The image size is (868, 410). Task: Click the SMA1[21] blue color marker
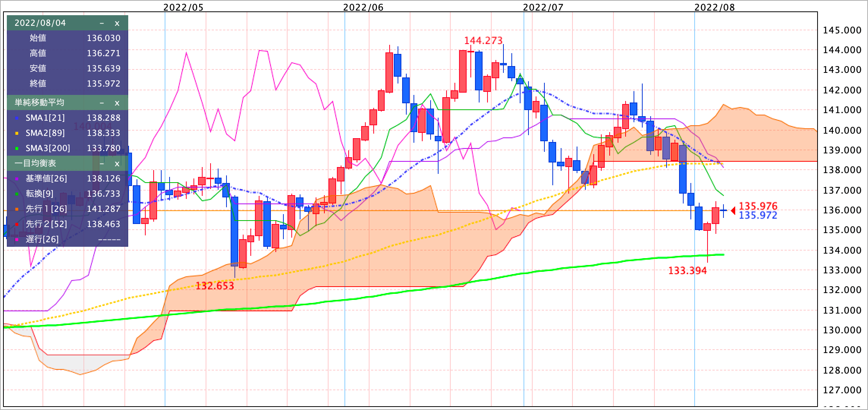click(x=17, y=118)
